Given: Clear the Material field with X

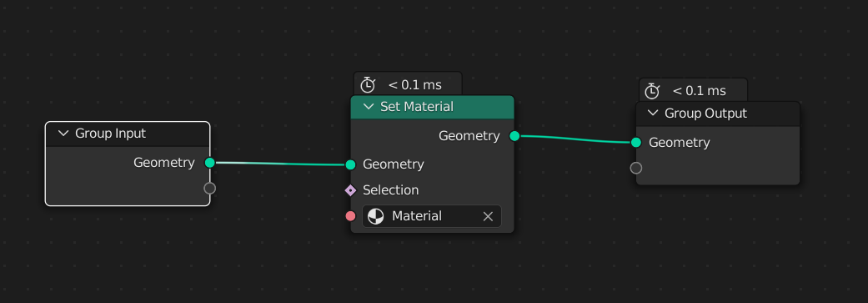Looking at the screenshot, I should 488,216.
